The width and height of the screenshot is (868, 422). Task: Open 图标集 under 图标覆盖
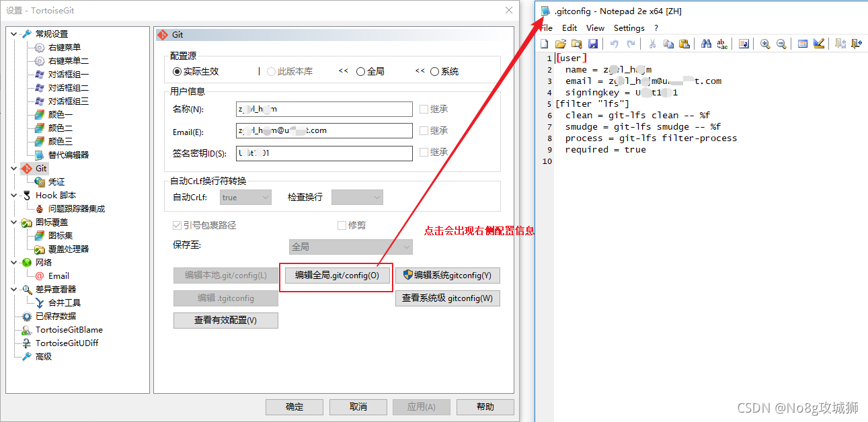point(61,235)
